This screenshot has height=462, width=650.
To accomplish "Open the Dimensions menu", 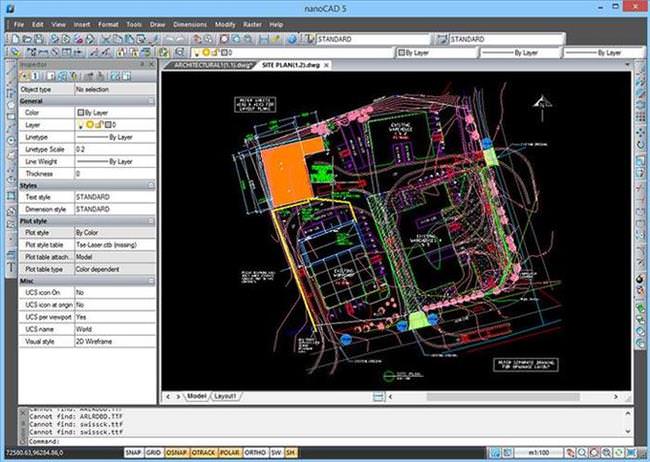I will point(190,24).
